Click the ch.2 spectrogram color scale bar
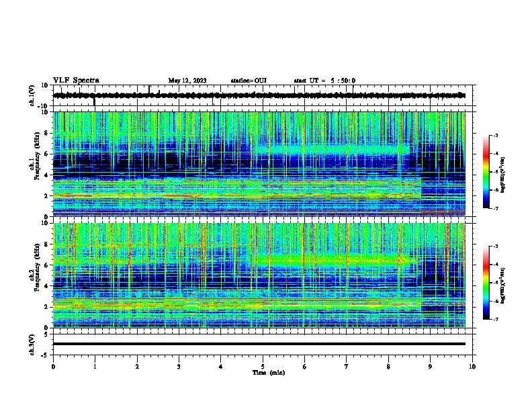The height and width of the screenshot is (411, 532). point(486,283)
